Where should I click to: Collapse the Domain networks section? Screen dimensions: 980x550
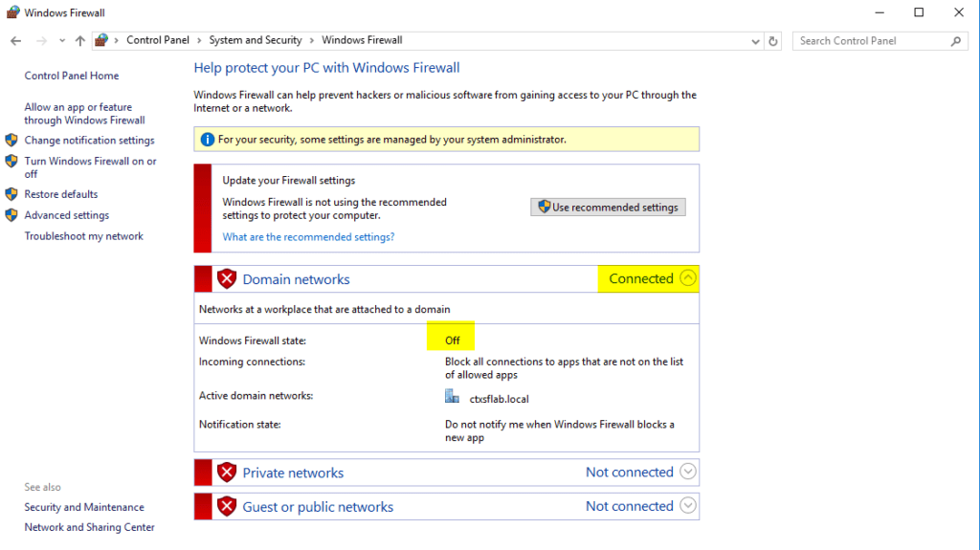tap(687, 278)
